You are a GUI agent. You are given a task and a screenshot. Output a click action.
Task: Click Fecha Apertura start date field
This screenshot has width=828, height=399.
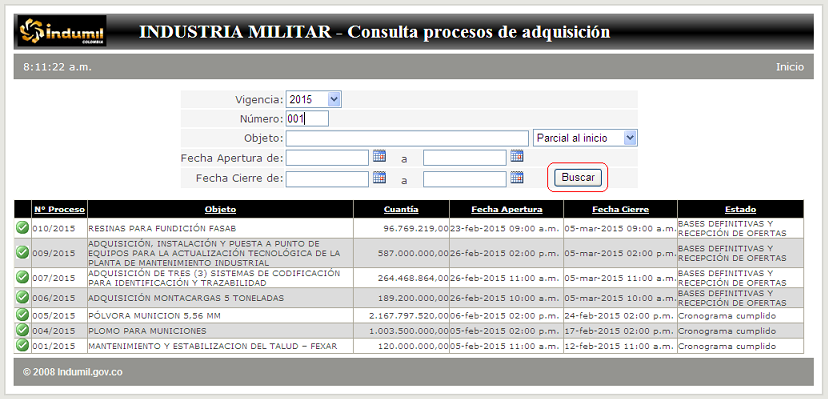(327, 157)
